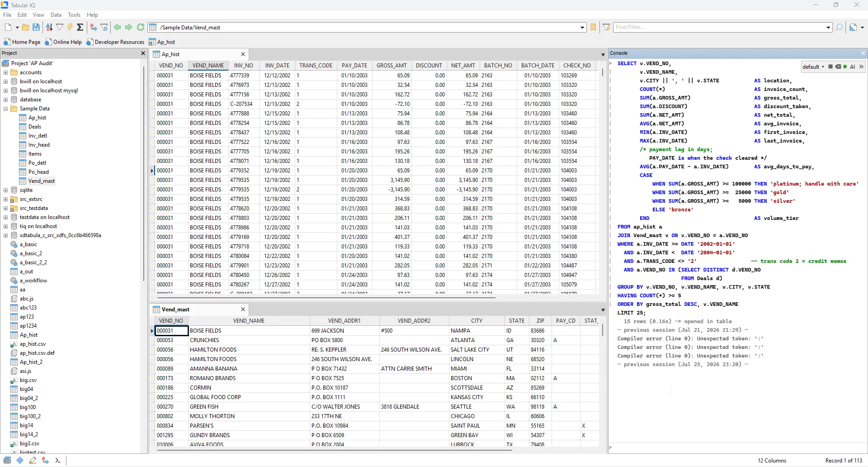The height and width of the screenshot is (467, 868).
Task: Expand bwill on localhost connection
Action: click(x=5, y=81)
